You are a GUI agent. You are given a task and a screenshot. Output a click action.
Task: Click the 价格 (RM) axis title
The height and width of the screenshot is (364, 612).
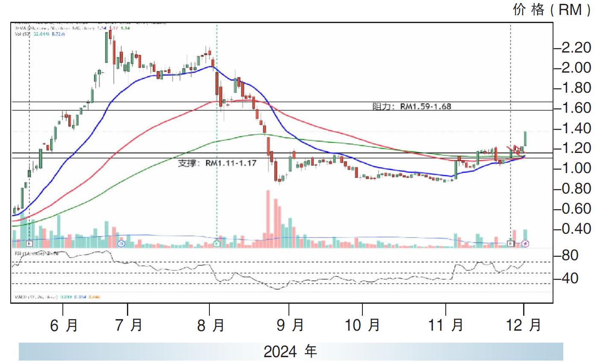pos(552,9)
